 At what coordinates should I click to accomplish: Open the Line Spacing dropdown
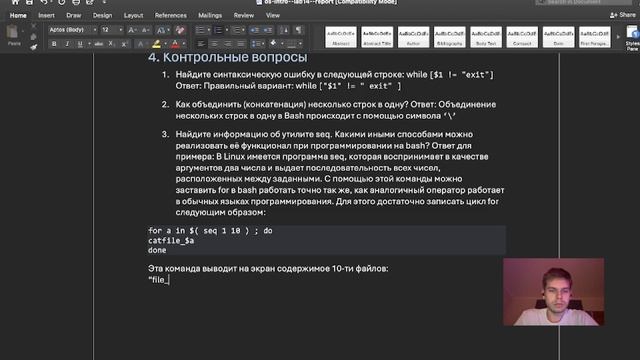click(258, 44)
